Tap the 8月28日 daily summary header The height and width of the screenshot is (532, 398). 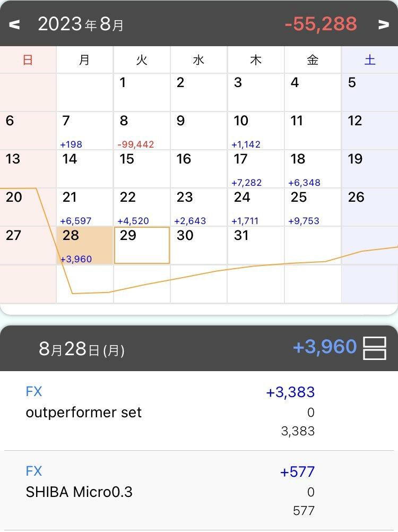click(81, 349)
